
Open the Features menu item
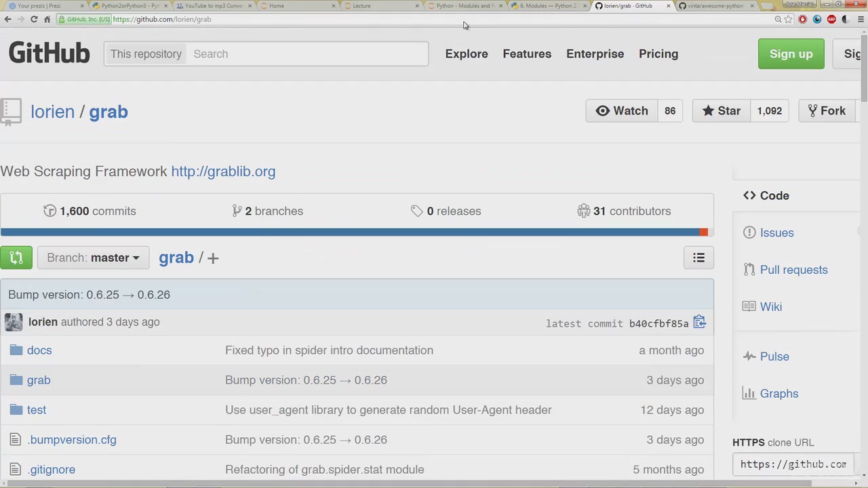[527, 54]
